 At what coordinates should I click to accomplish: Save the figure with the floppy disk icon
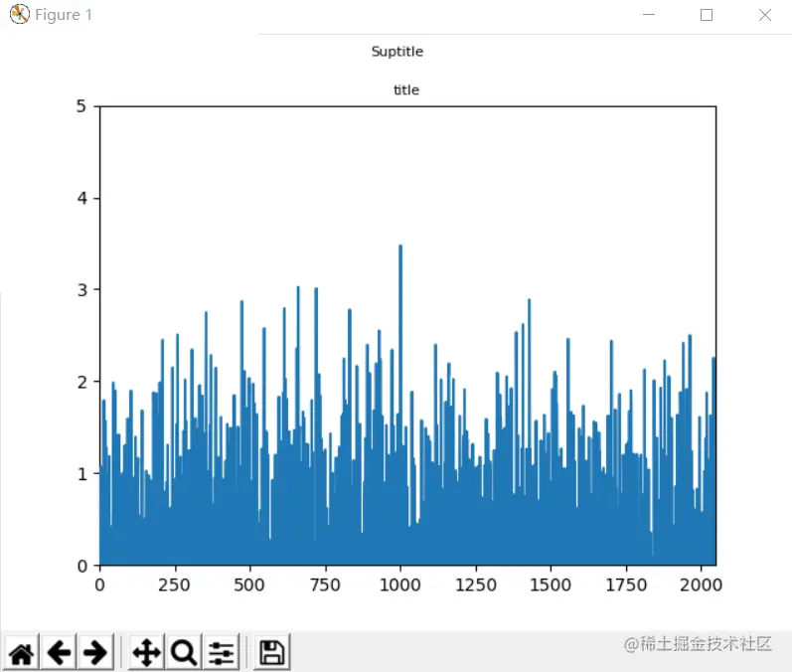coord(272,652)
